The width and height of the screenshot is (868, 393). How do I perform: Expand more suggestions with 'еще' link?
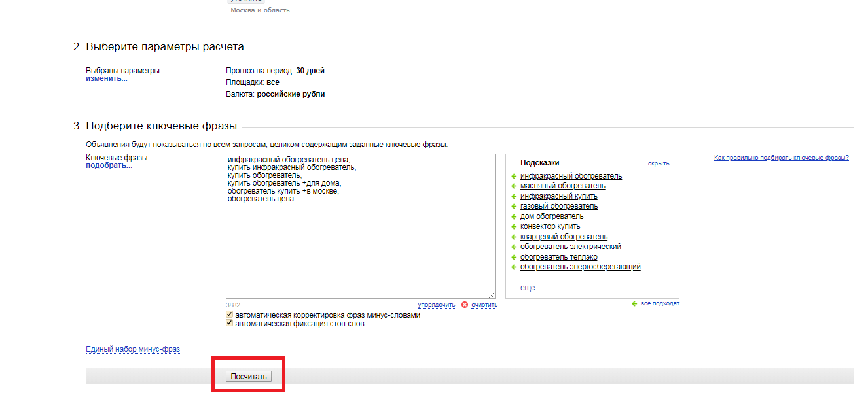click(x=528, y=288)
